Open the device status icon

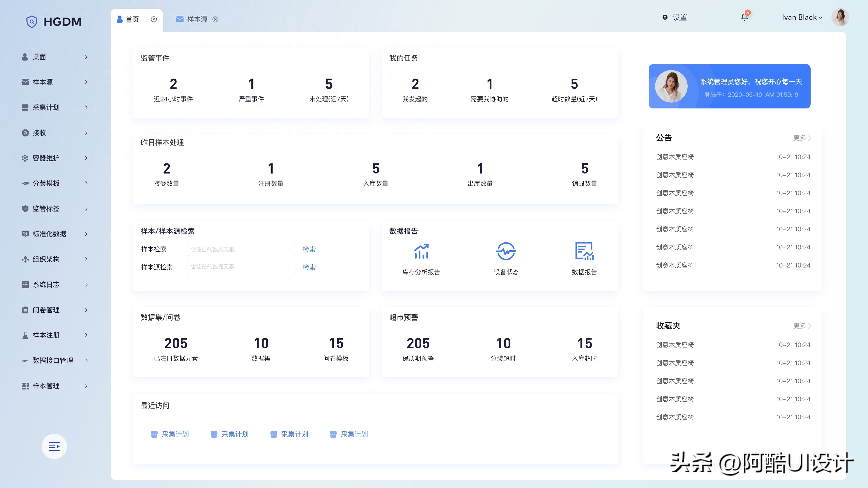pos(506,251)
